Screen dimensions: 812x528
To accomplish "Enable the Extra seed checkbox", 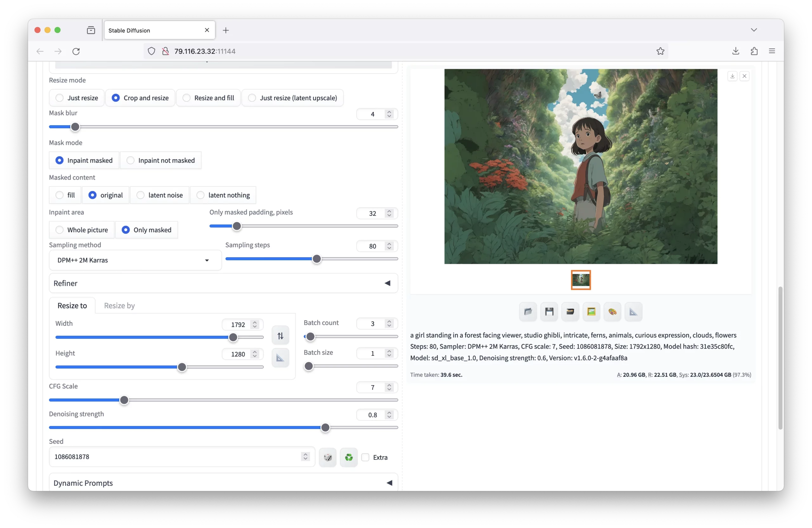I will tap(365, 457).
